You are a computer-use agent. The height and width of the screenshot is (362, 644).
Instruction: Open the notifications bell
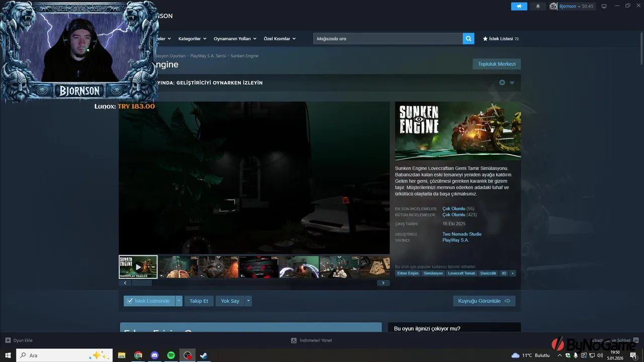pos(538,6)
